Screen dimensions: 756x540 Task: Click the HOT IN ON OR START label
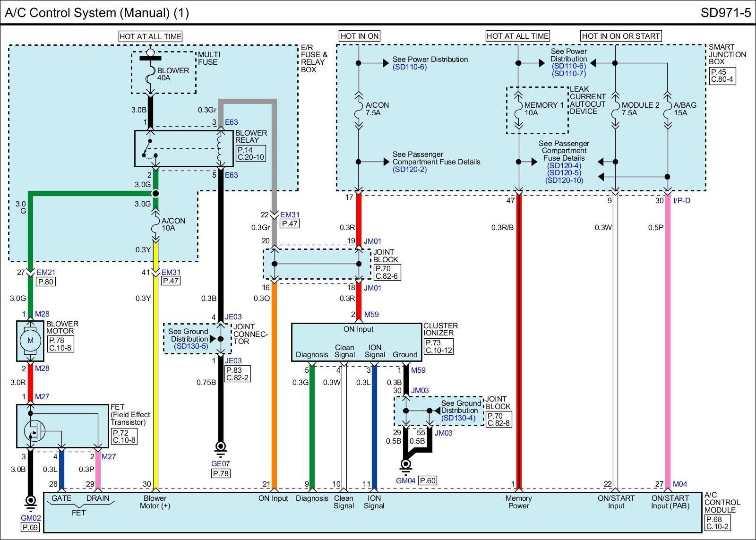coord(620,36)
